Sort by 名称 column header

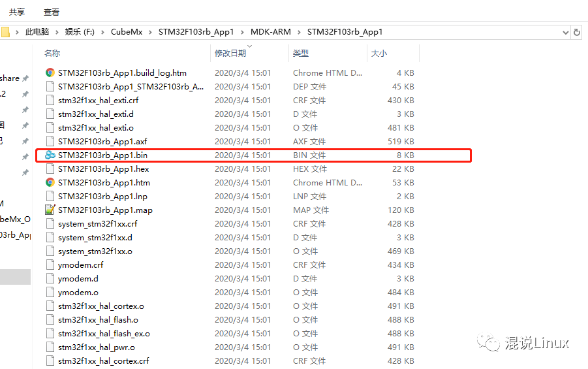52,54
